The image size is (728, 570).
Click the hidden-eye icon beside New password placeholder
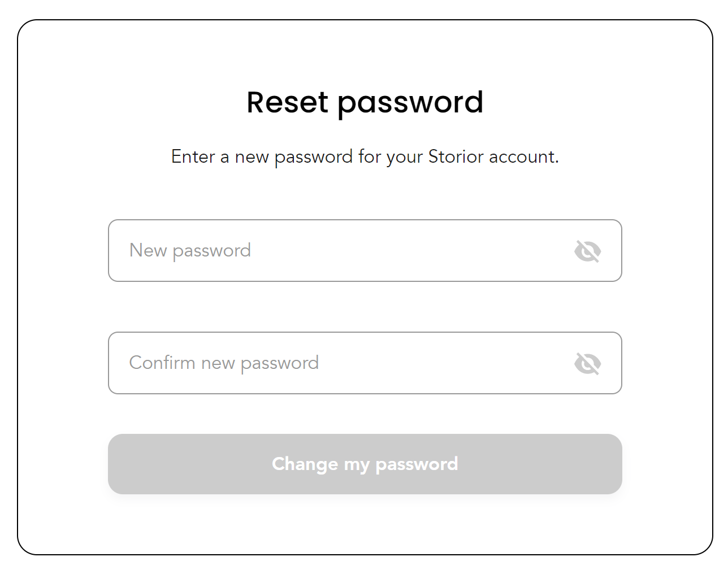click(587, 251)
